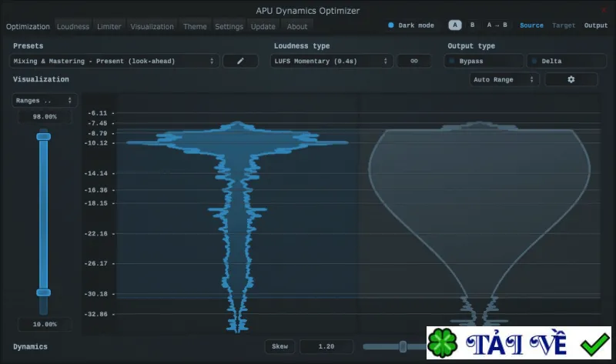Switch to the Limiter tab
The width and height of the screenshot is (616, 364).
click(109, 27)
